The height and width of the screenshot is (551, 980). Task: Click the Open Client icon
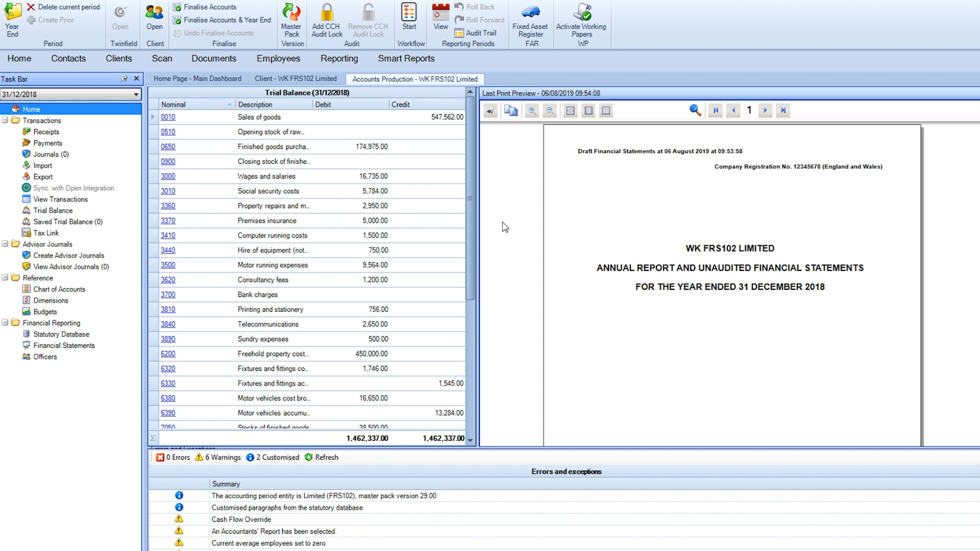coord(154,17)
